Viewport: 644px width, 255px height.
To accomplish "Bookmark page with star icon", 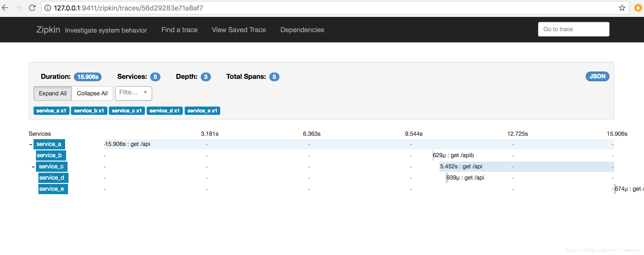I will pyautogui.click(x=622, y=8).
